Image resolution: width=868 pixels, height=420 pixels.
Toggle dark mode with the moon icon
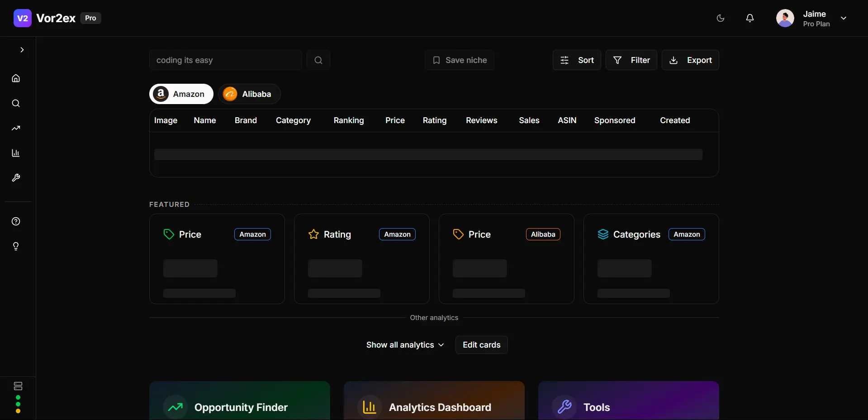click(x=721, y=18)
